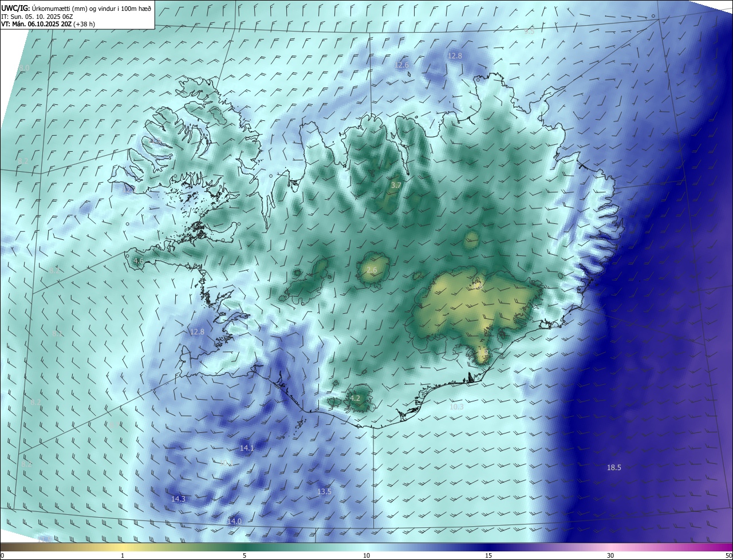Click the 18.5 value over the southeast ocean
733x560 pixels.
pyautogui.click(x=614, y=468)
